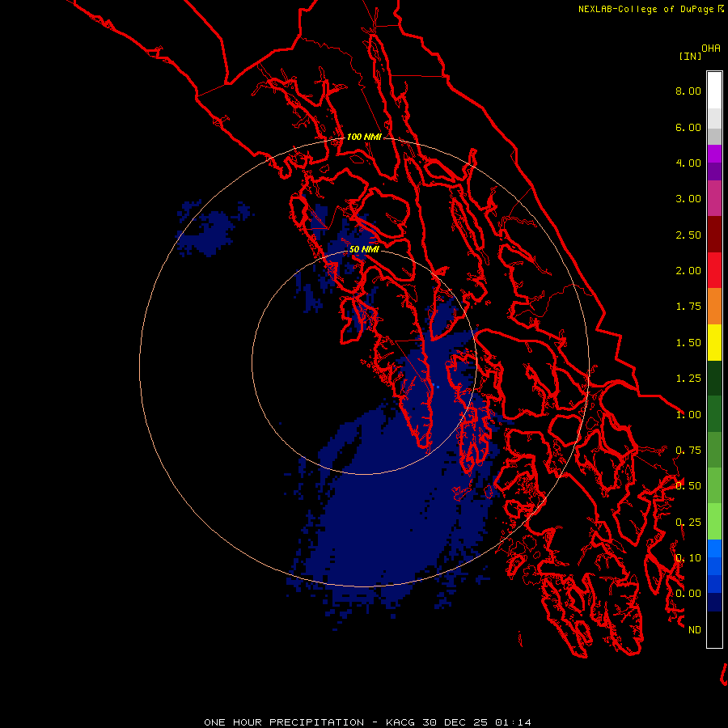Click the 1.50 legend value
728x728 pixels.
click(x=688, y=343)
